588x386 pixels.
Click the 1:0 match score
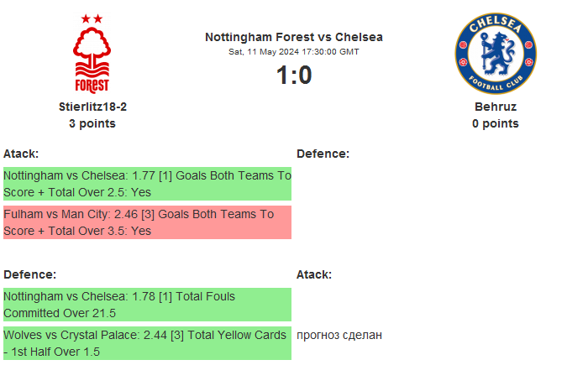pos(294,76)
